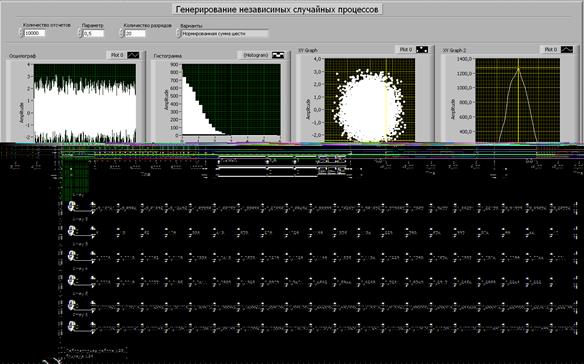This screenshot has height=364, width=584.
Task: Click inside the XY Graph scatter plot
Action: click(x=370, y=100)
